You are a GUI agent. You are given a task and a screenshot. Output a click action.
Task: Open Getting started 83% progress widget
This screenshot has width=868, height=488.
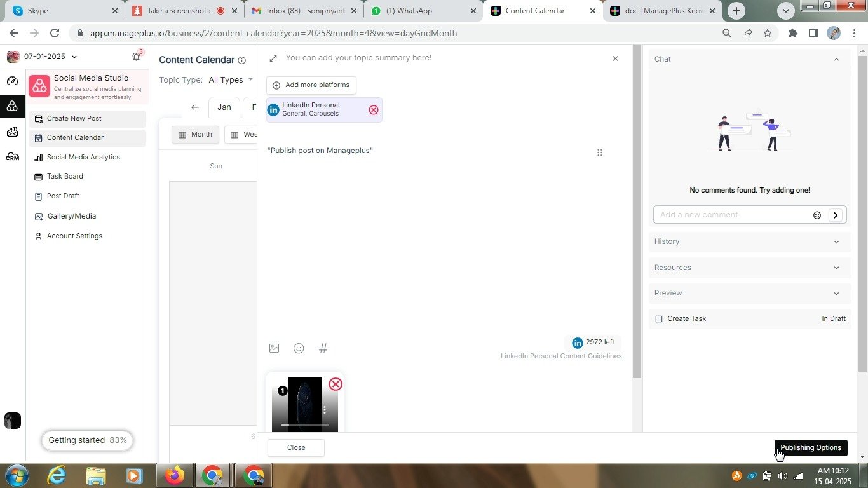pyautogui.click(x=87, y=440)
